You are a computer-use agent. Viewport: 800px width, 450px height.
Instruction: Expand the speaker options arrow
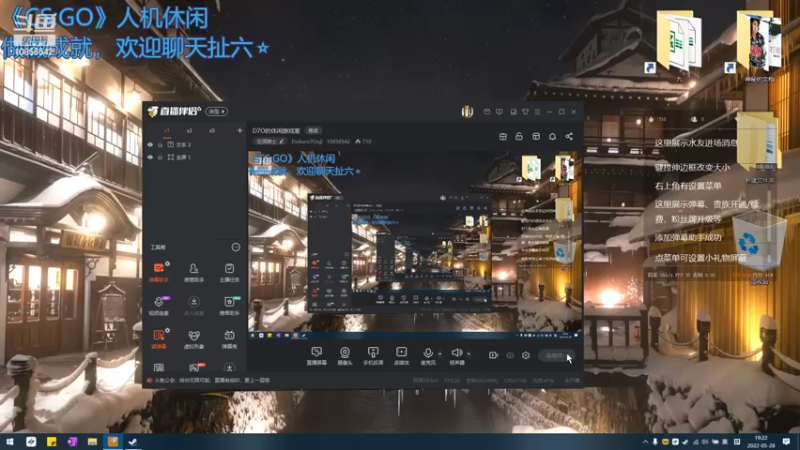click(x=468, y=354)
